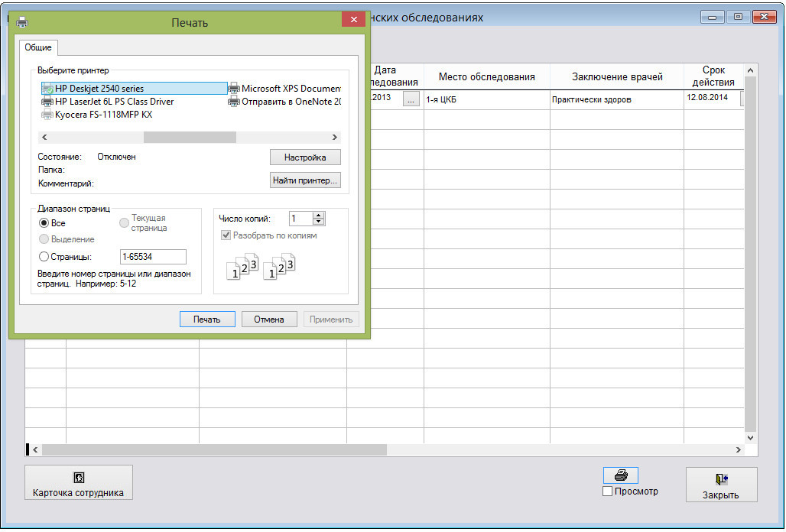Click Отмена to cancel printing
Screen dimensions: 786x532
[x=269, y=320]
